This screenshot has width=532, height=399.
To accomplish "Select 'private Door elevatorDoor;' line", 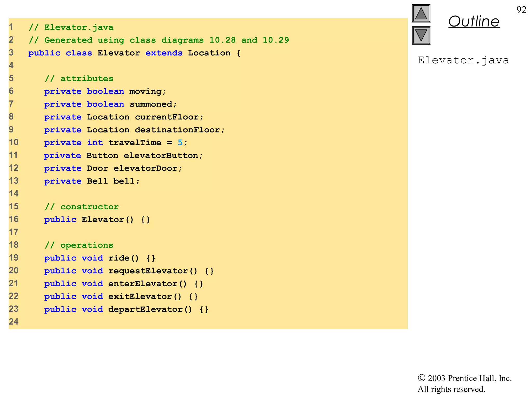I will click(113, 168).
